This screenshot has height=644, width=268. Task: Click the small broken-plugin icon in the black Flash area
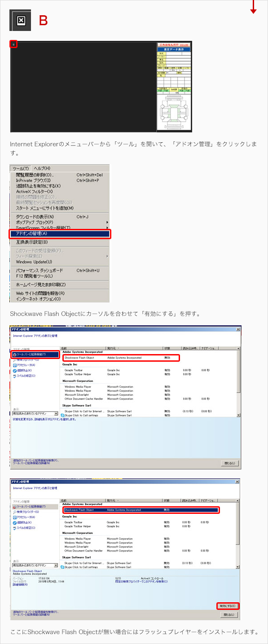click(x=13, y=44)
